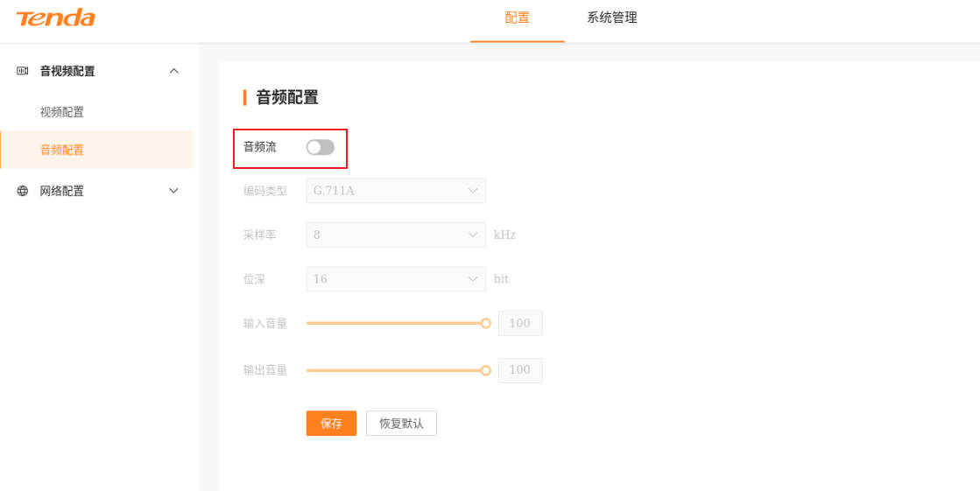Open the 编码类型 G.711A dropdown
980x491 pixels.
(396, 191)
